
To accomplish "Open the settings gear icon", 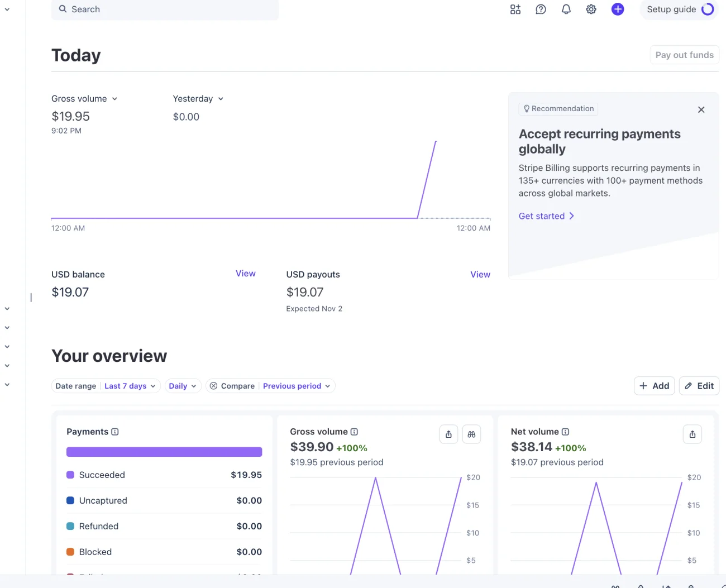I will pos(591,9).
